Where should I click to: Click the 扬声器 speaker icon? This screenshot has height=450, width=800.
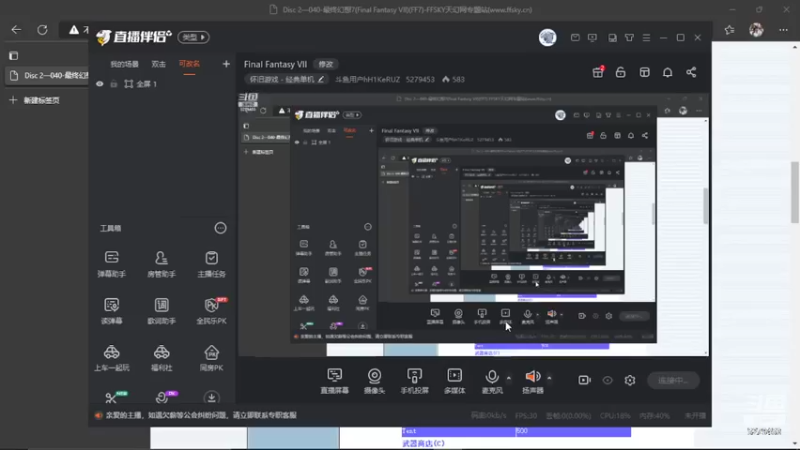[533, 381]
